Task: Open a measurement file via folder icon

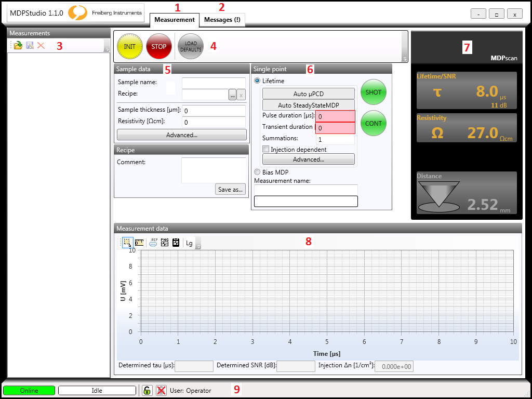Action: [x=18, y=46]
